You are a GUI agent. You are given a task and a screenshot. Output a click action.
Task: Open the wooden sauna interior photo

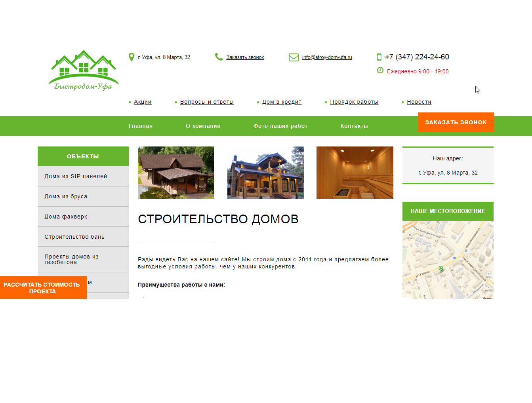355,173
